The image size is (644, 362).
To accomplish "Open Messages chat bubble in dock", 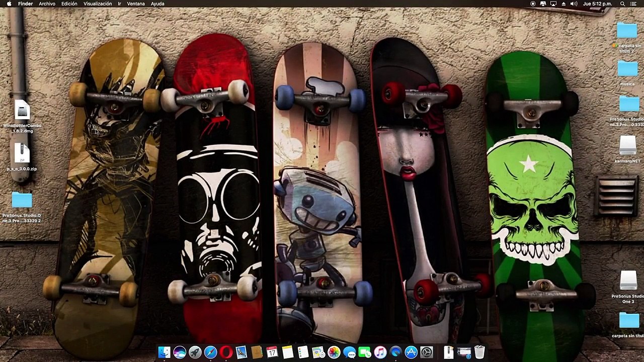I will (349, 352).
